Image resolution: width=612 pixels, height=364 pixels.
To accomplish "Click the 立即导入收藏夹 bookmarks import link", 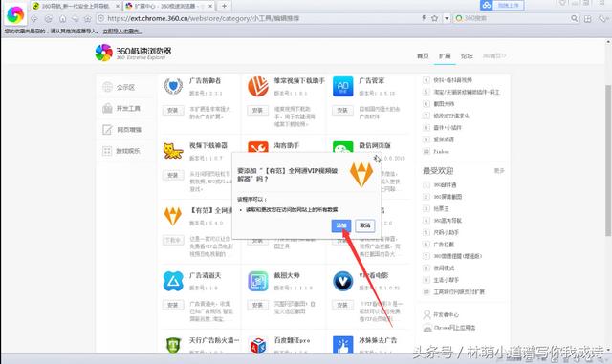I will pos(122,31).
